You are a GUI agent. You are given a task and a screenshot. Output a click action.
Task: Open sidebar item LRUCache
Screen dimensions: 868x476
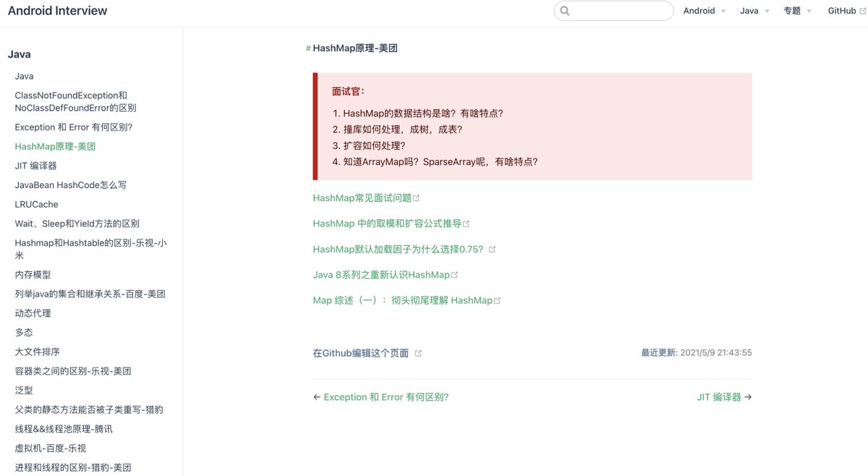tap(37, 204)
